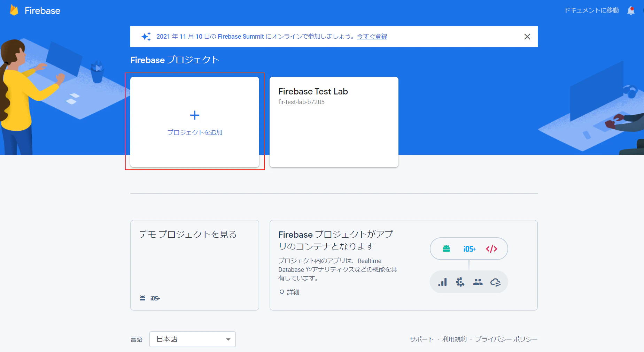Click the Firebase wordmark text in header
Viewport: 644px width, 352px height.
point(42,10)
